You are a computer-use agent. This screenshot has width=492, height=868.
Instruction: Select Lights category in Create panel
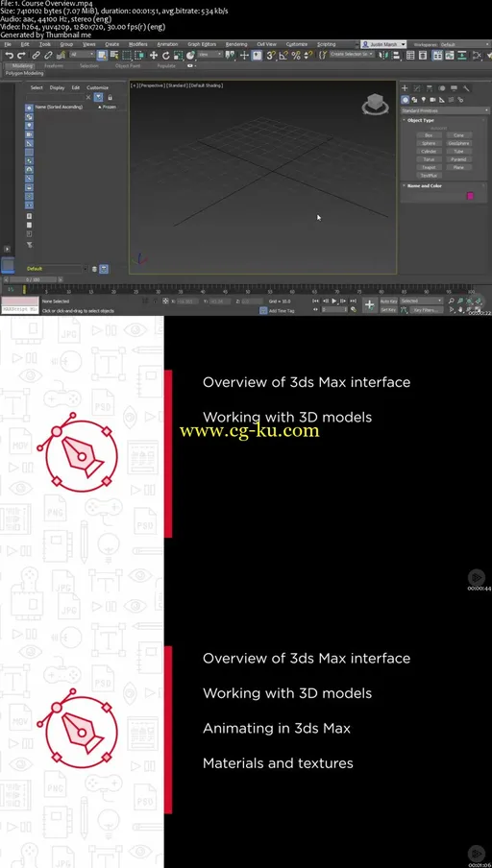click(x=424, y=100)
